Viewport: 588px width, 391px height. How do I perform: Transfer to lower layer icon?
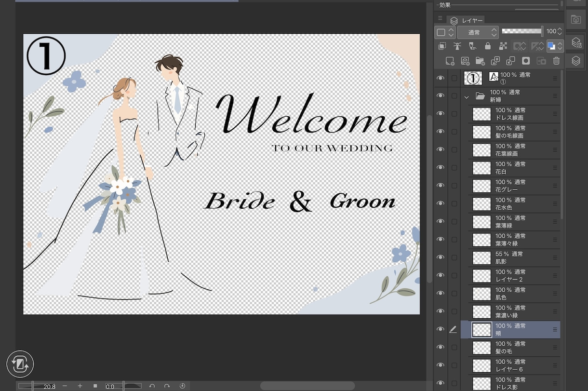tap(495, 61)
